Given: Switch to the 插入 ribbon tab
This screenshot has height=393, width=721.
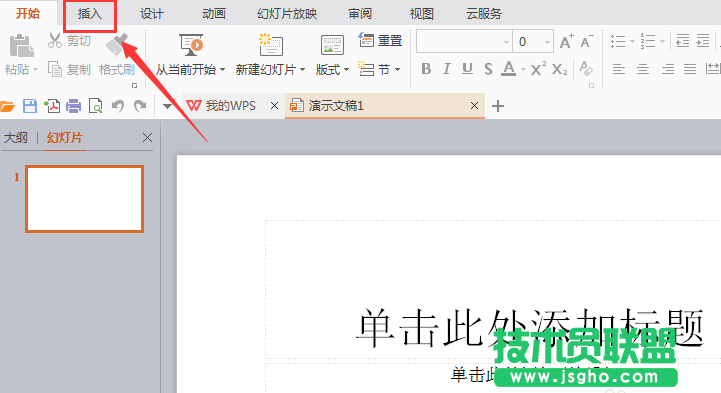Looking at the screenshot, I should pyautogui.click(x=90, y=14).
